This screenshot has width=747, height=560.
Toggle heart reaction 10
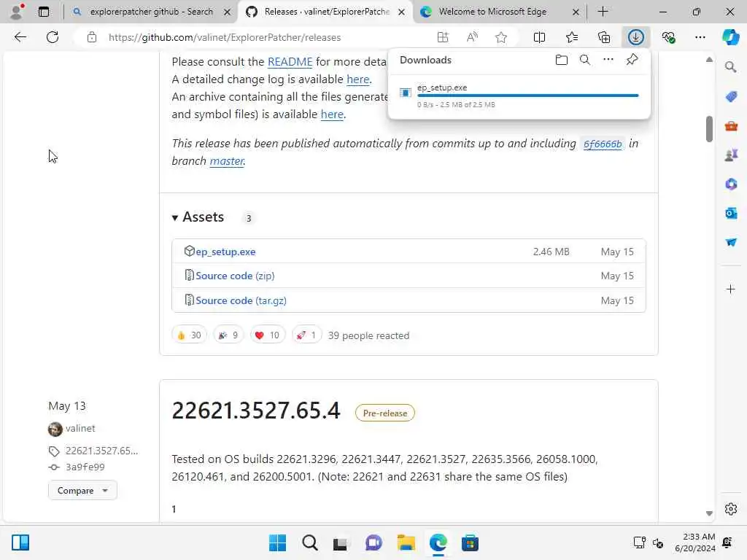click(267, 335)
